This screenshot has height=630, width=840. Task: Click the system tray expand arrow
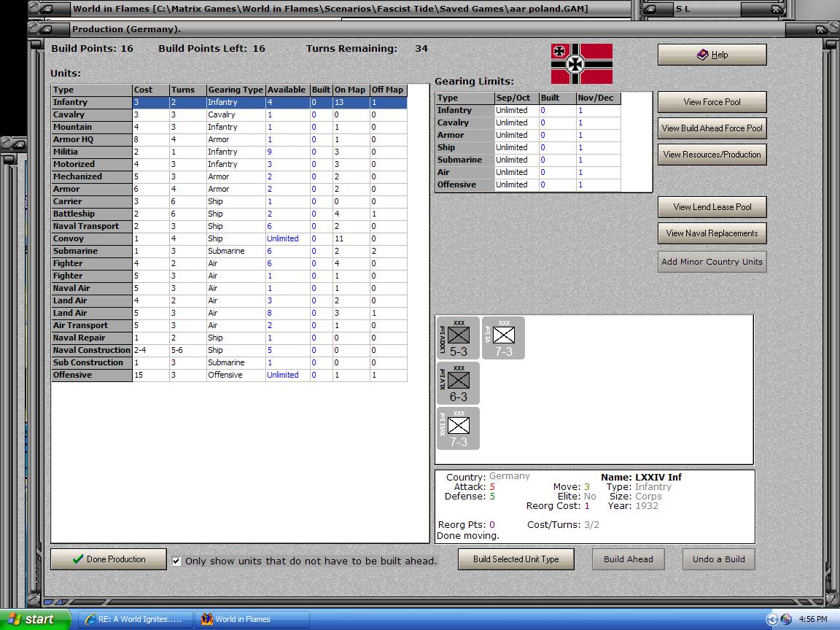[771, 619]
